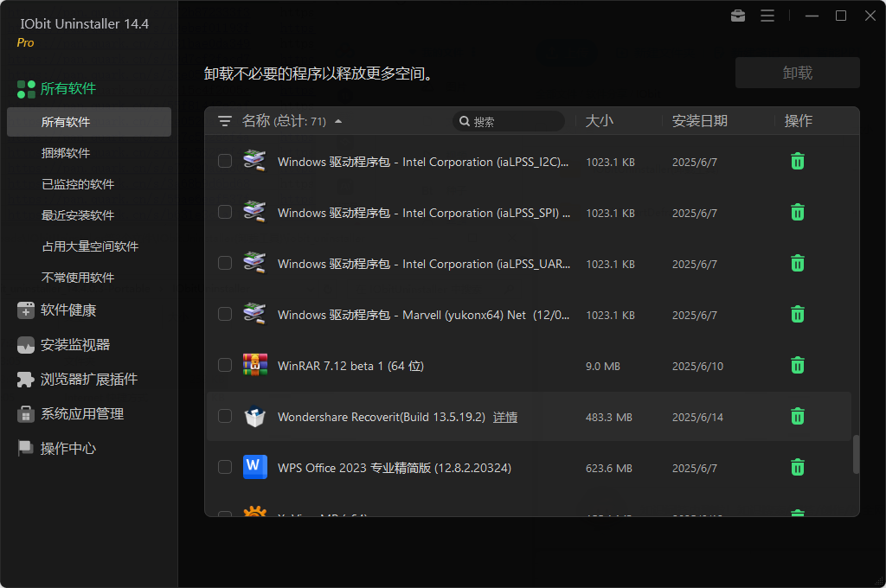
Task: Click the 名称 (总计: 71) header
Action: 284,121
